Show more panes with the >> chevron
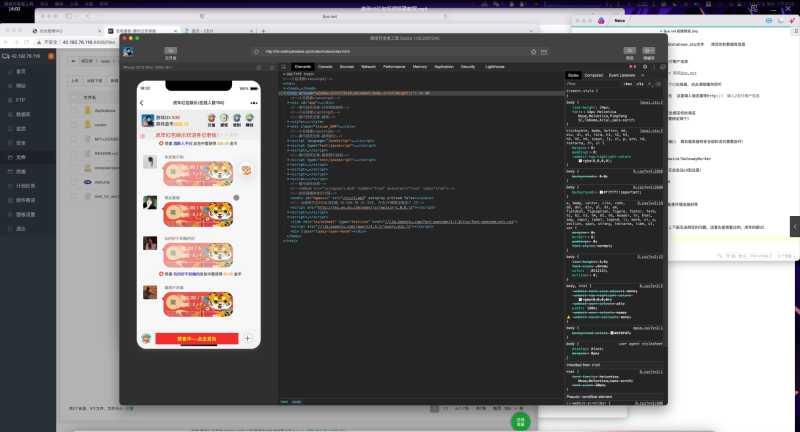 click(x=642, y=75)
